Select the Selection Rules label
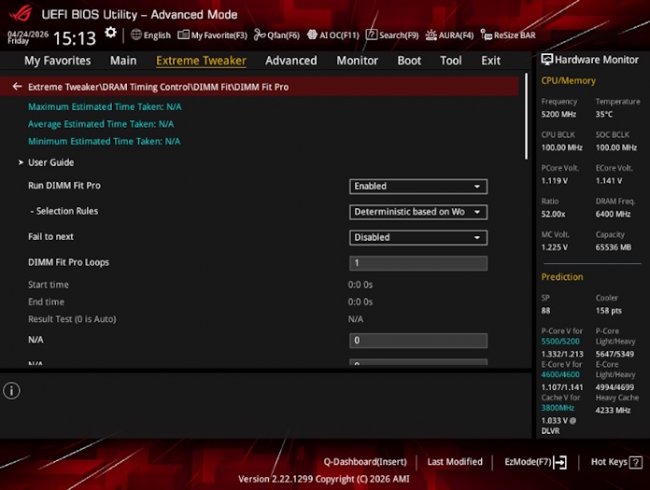 pos(64,211)
